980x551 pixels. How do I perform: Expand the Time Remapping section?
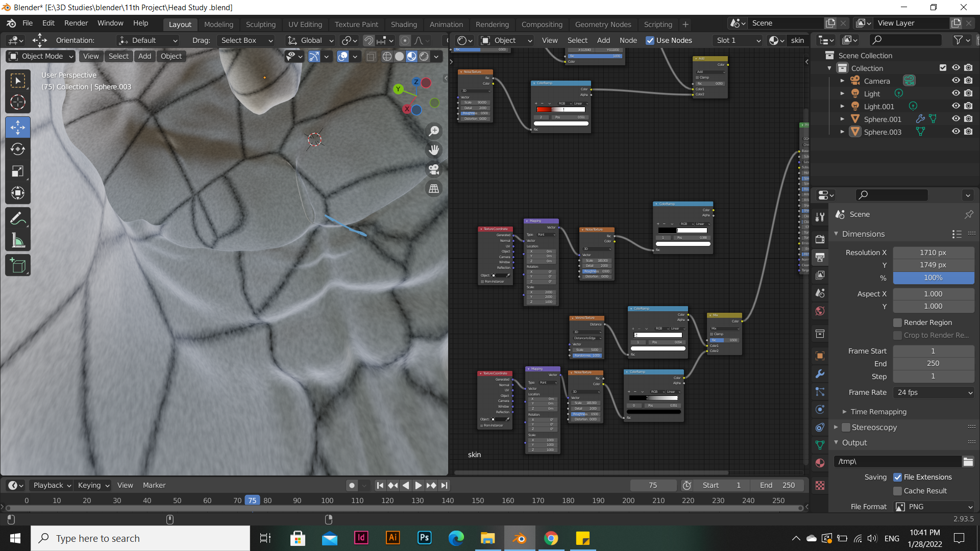point(878,412)
